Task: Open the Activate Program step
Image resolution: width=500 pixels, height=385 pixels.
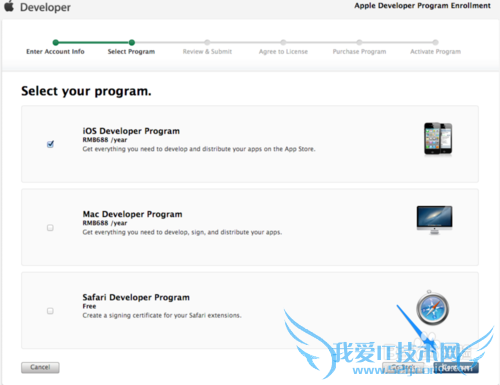Action: pos(435,51)
